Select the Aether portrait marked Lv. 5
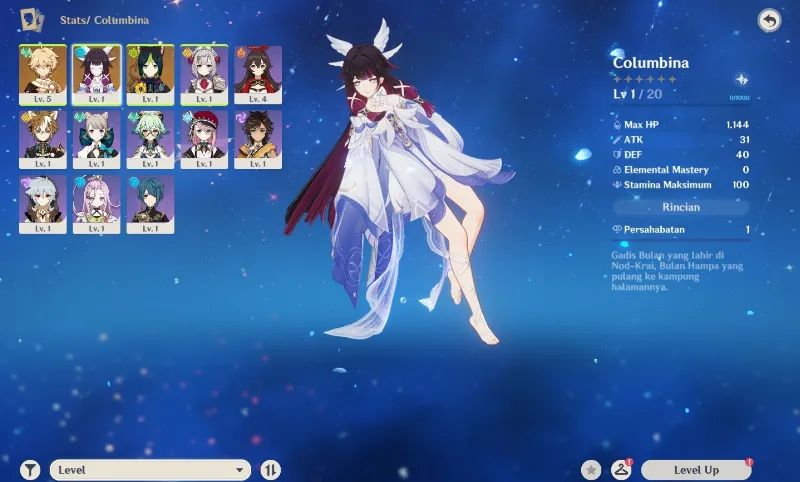The image size is (800, 482). click(x=43, y=75)
